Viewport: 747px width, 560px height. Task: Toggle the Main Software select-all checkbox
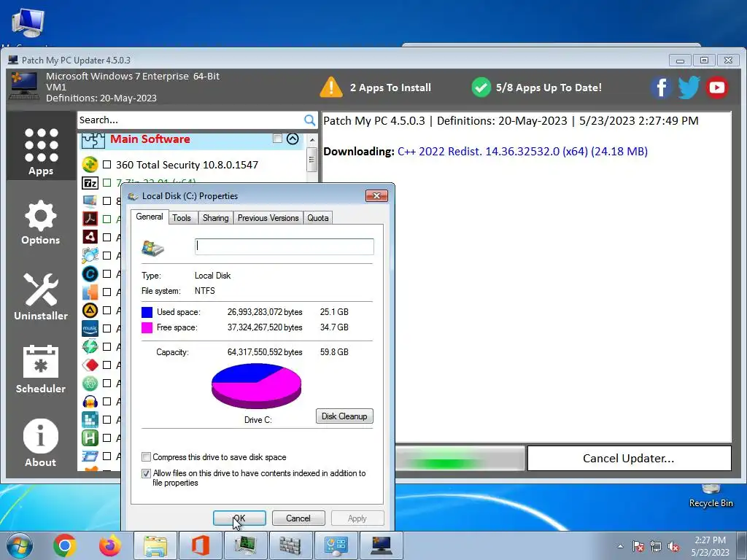coord(277,139)
